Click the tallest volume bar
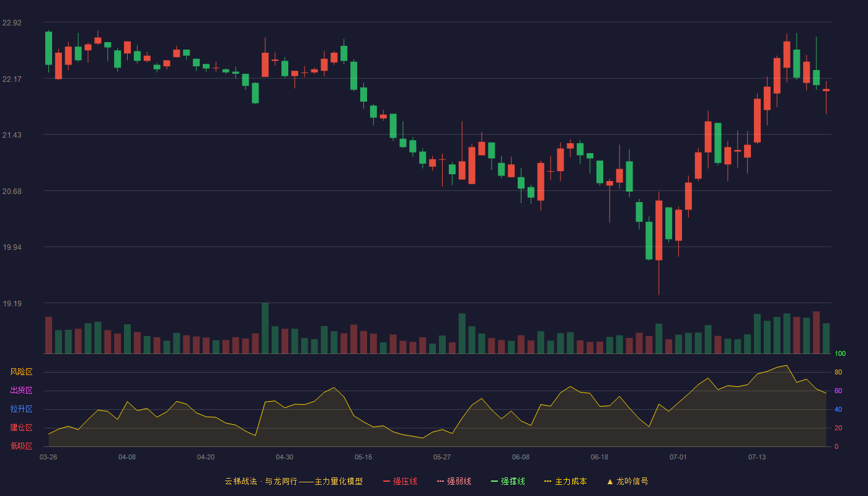868x496 pixels. (265, 328)
